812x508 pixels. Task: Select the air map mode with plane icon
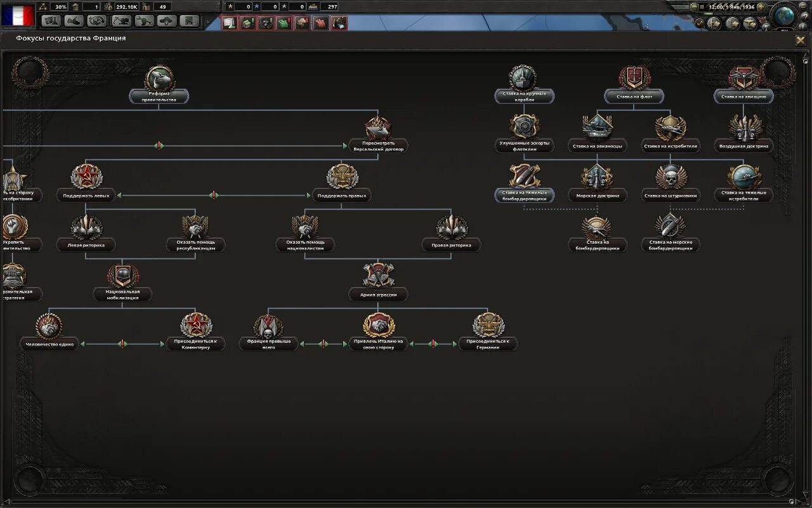coord(750,23)
